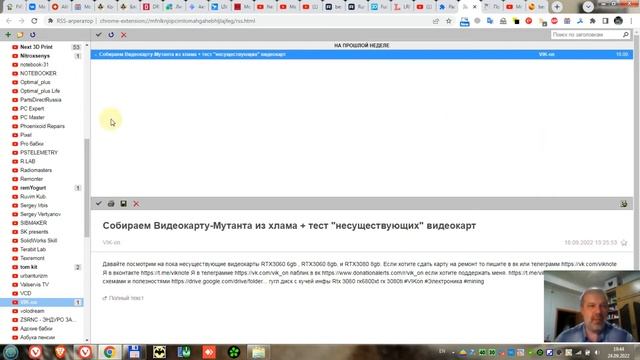
Task: Open Google Chrome from the taskbar
Action: (x=109, y=352)
